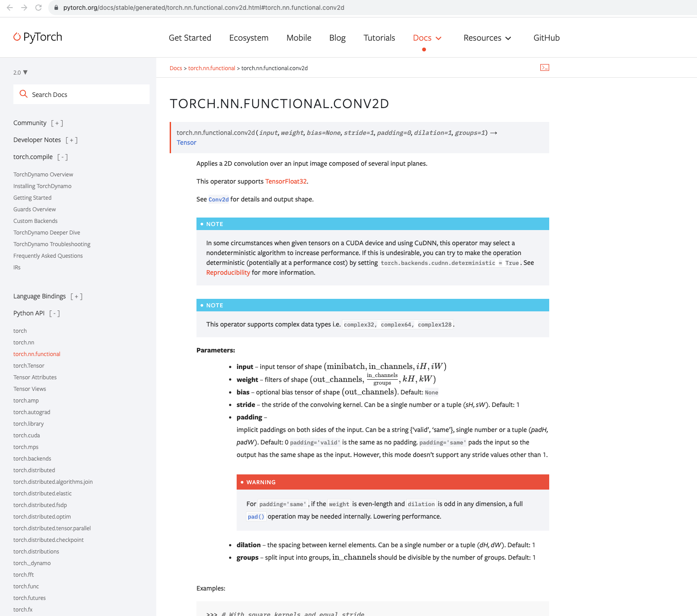The height and width of the screenshot is (616, 697).
Task: Open torch.amp sidebar item
Action: [26, 400]
